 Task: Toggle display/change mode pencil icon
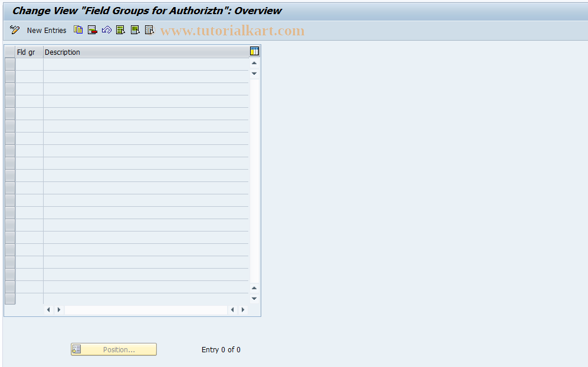pyautogui.click(x=15, y=30)
